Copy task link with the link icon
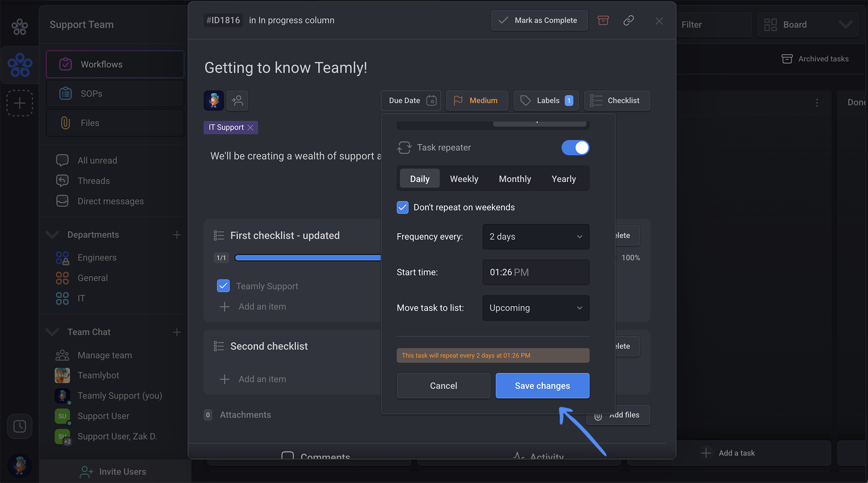The width and height of the screenshot is (868, 483). pyautogui.click(x=629, y=21)
